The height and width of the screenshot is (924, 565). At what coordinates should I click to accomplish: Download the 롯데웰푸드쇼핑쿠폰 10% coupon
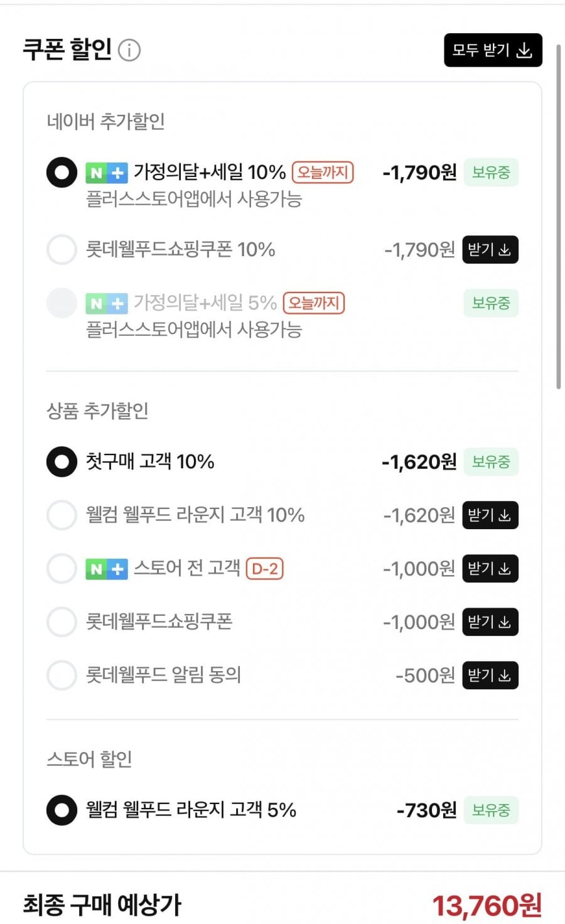pos(490,250)
